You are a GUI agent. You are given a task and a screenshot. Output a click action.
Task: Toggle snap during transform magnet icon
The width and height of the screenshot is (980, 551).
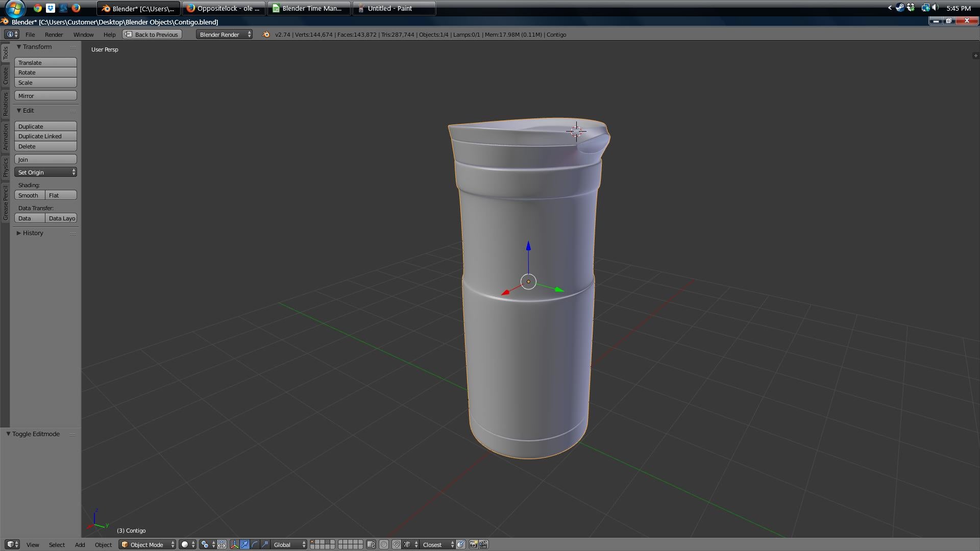pos(396,544)
